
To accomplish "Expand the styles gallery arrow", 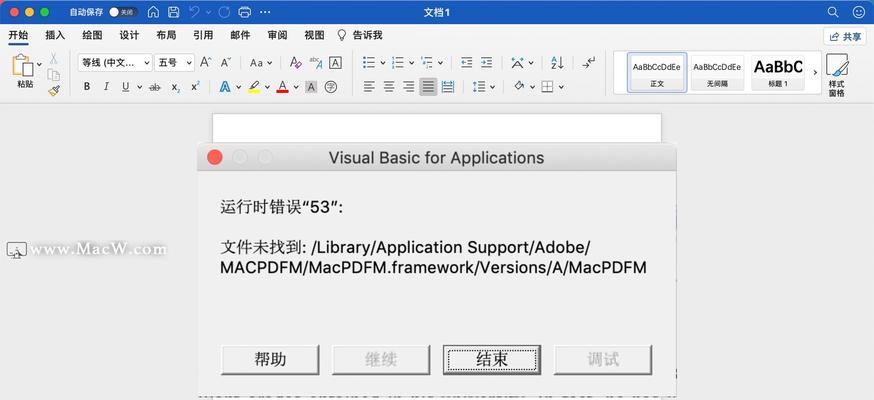I will pyautogui.click(x=815, y=72).
